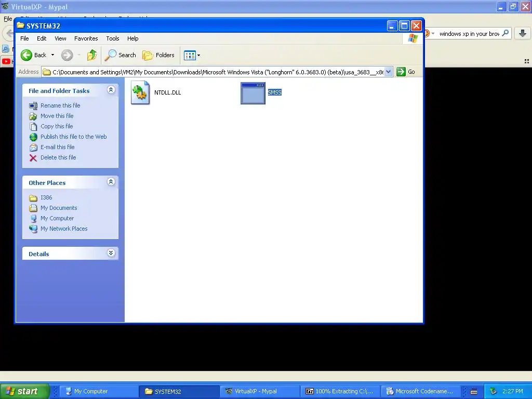Open My Documents from Other Places
This screenshot has width=532, height=399.
pyautogui.click(x=59, y=208)
